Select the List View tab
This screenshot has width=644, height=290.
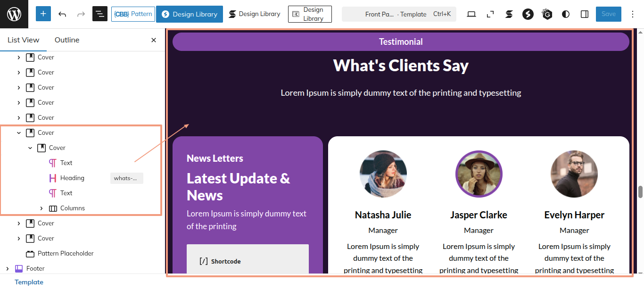click(24, 40)
